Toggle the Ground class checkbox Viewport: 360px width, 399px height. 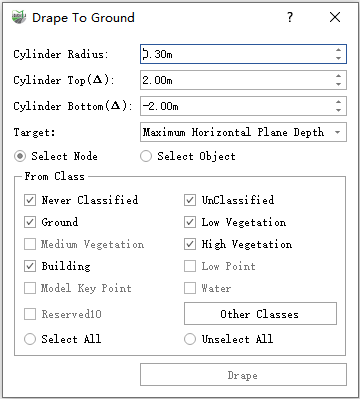click(30, 222)
